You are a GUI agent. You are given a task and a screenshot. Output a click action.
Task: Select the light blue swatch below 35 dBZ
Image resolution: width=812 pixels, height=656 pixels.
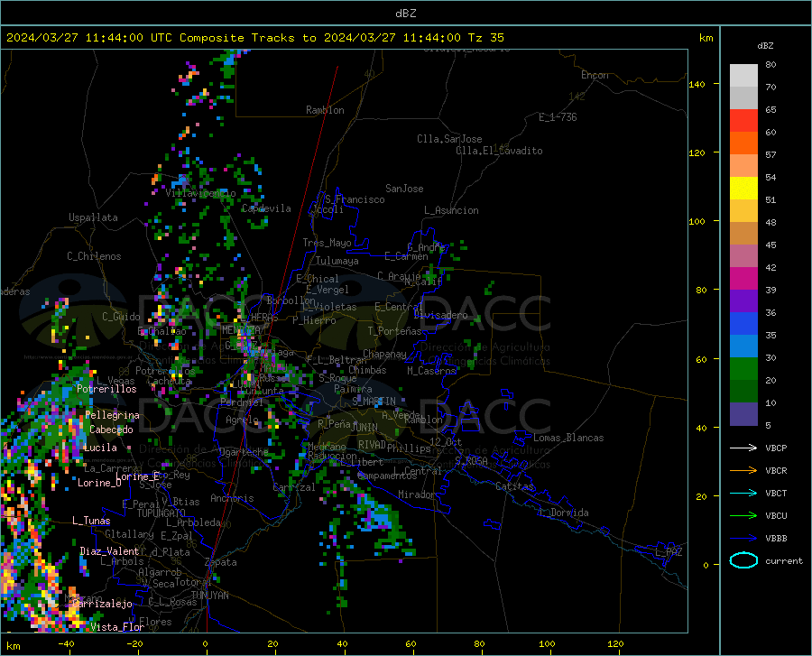pos(743,346)
